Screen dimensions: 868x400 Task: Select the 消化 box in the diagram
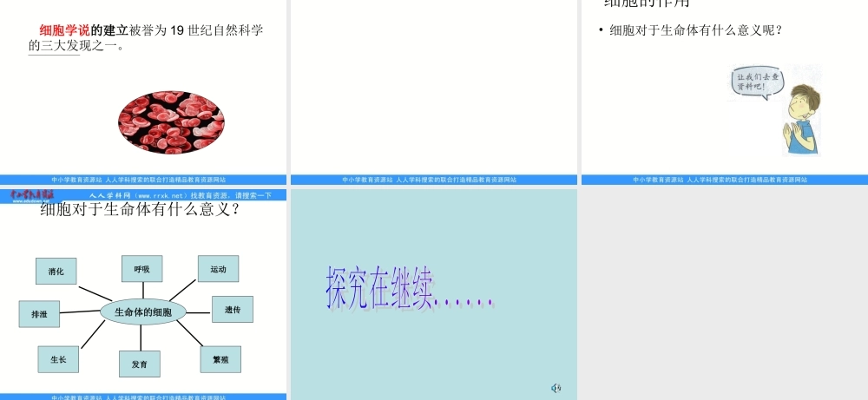pos(56,271)
